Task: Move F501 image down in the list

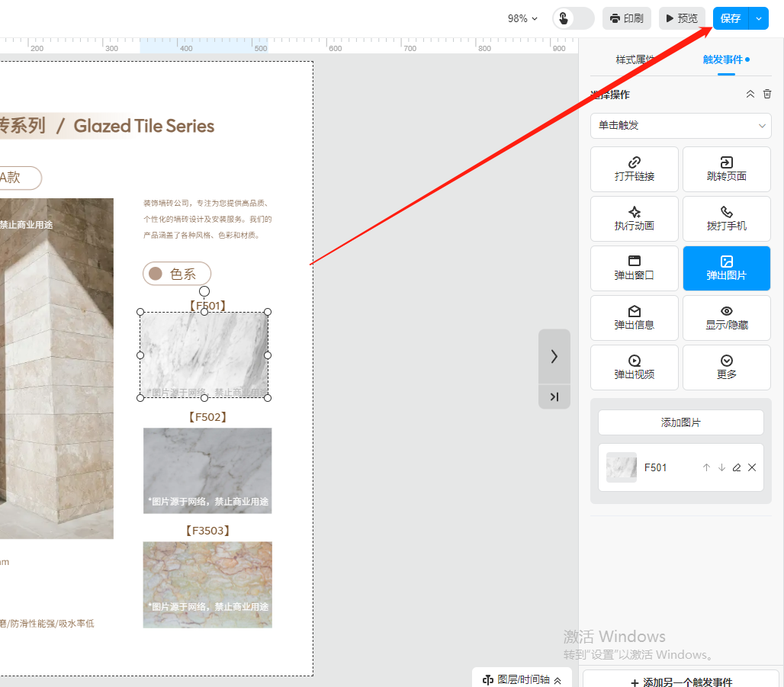Action: coord(721,467)
